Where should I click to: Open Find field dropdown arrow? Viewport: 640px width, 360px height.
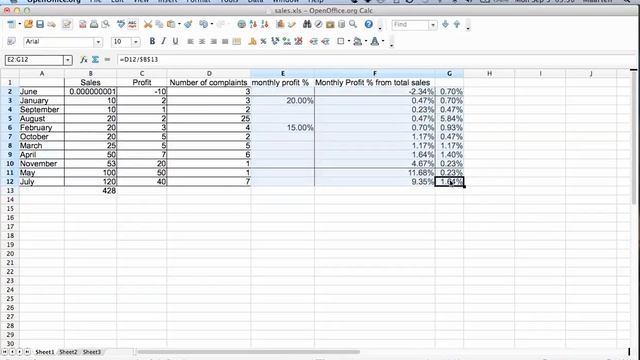tap(433, 25)
